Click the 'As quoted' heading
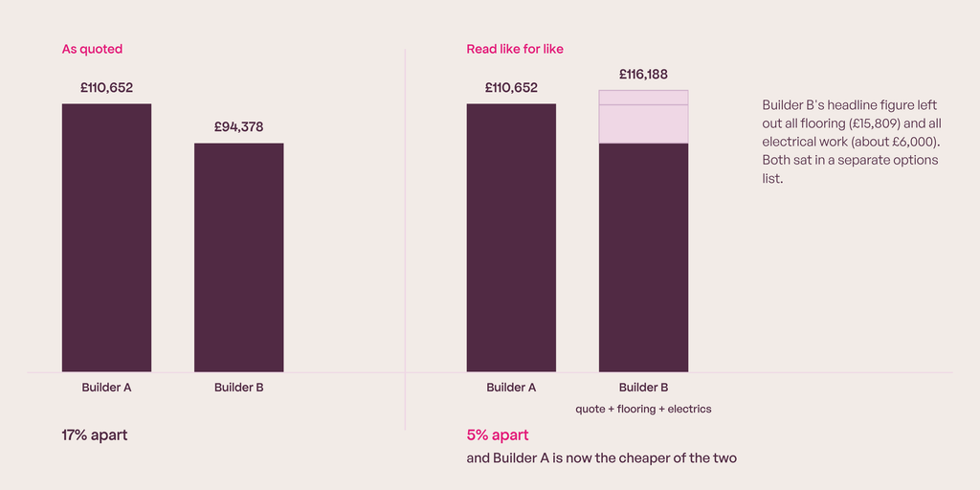 coord(92,50)
